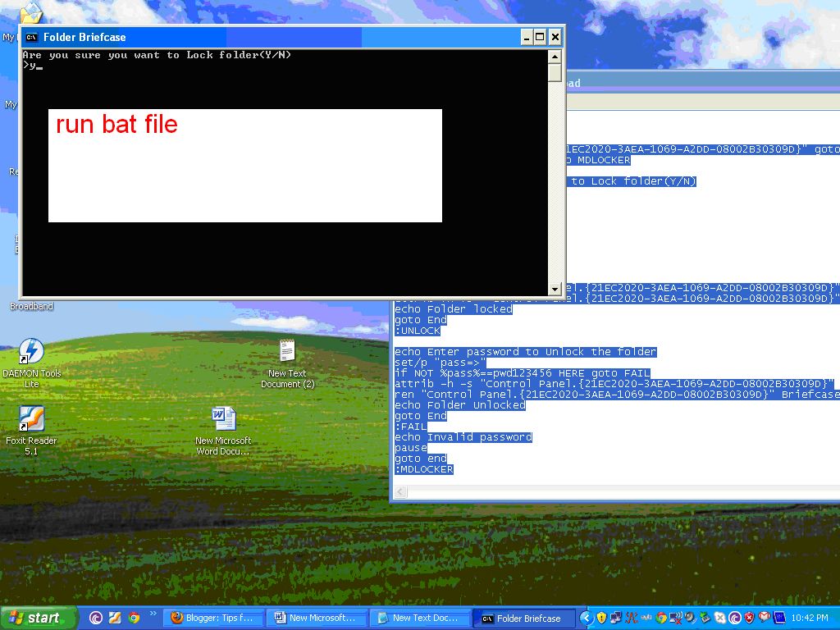Open the yellow security shield tray icon
The height and width of the screenshot is (630, 840).
pyautogui.click(x=601, y=618)
